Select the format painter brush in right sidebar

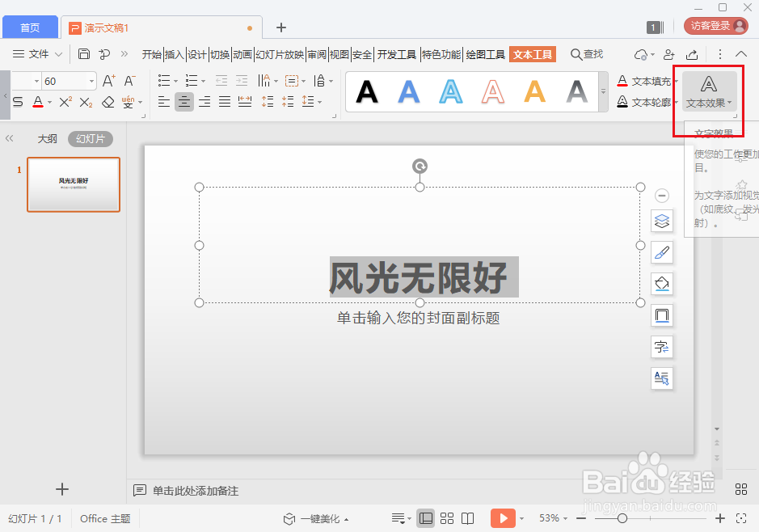coord(662,252)
